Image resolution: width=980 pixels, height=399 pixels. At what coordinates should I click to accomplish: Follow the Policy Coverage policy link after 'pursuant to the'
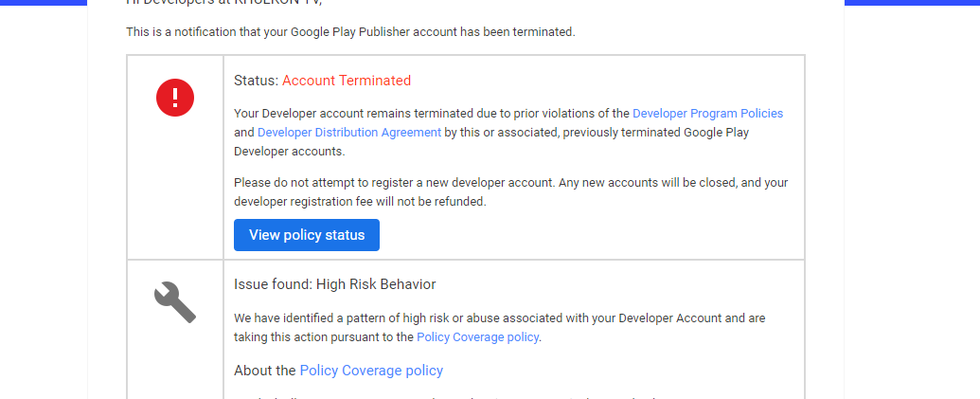click(477, 337)
